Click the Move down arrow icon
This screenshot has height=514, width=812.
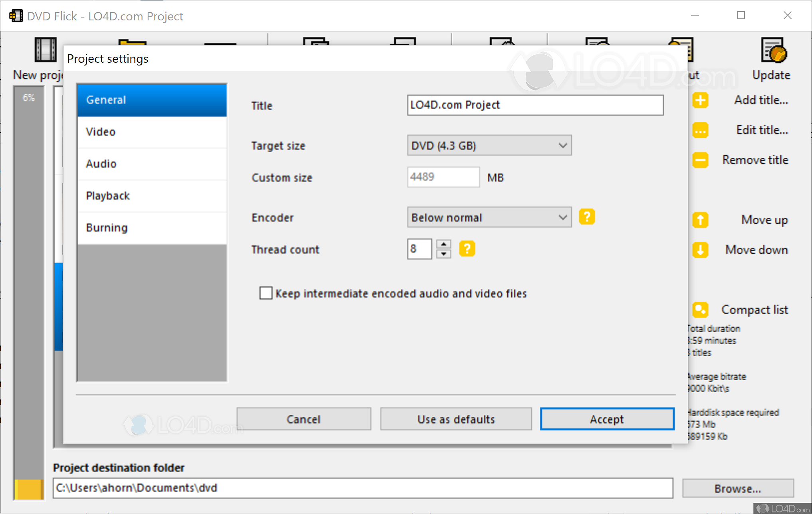[x=701, y=250]
